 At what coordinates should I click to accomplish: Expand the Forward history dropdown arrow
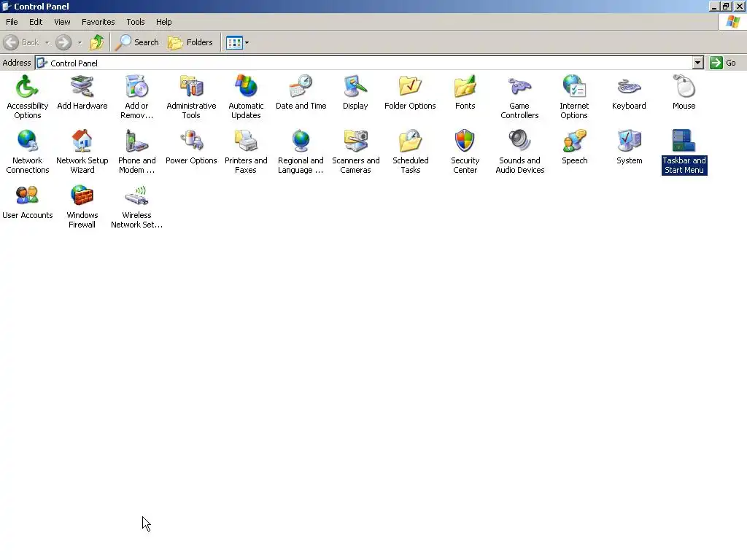80,42
